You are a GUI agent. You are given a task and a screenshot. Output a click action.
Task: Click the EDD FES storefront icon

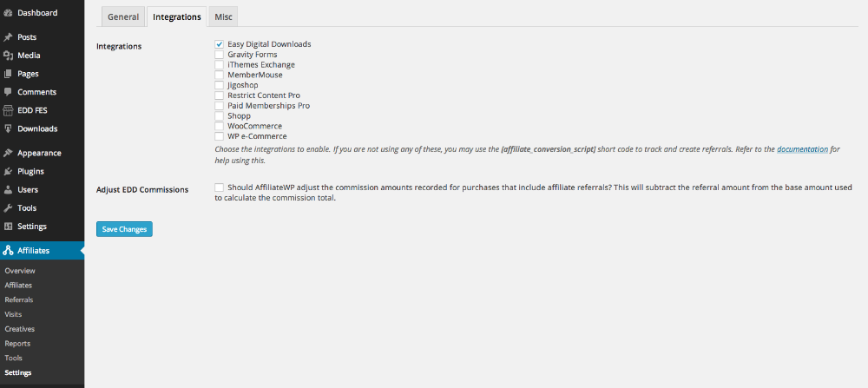coord(8,110)
